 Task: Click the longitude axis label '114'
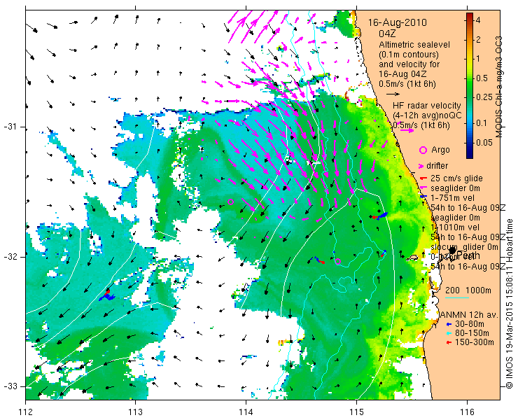pyautogui.click(x=246, y=412)
